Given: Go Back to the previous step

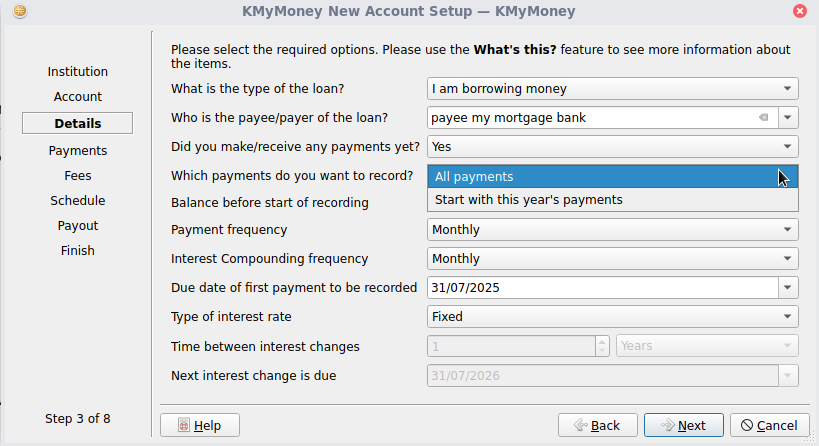Looking at the screenshot, I should click(597, 425).
